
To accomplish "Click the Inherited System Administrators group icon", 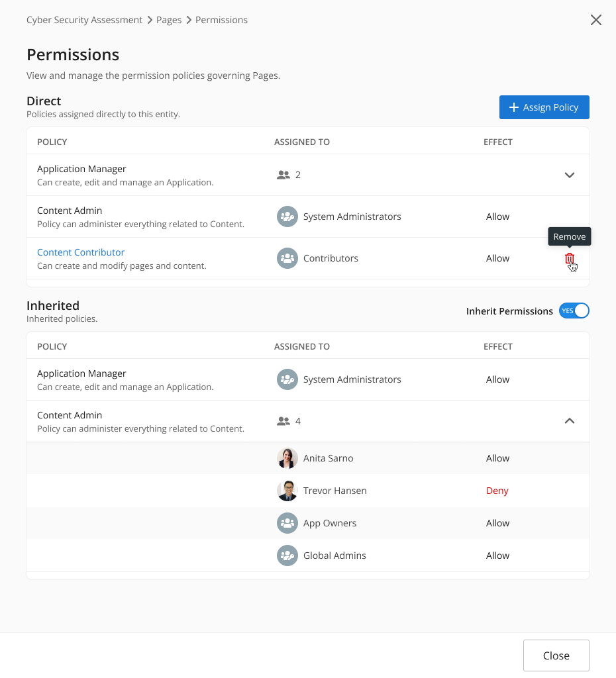I will [x=287, y=379].
